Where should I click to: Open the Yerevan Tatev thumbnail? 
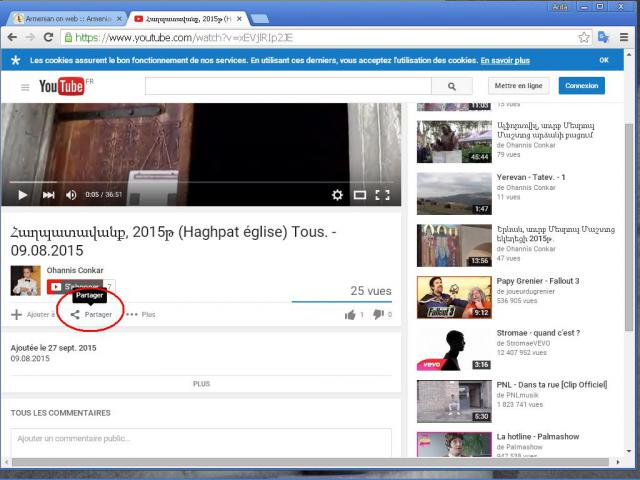454,193
